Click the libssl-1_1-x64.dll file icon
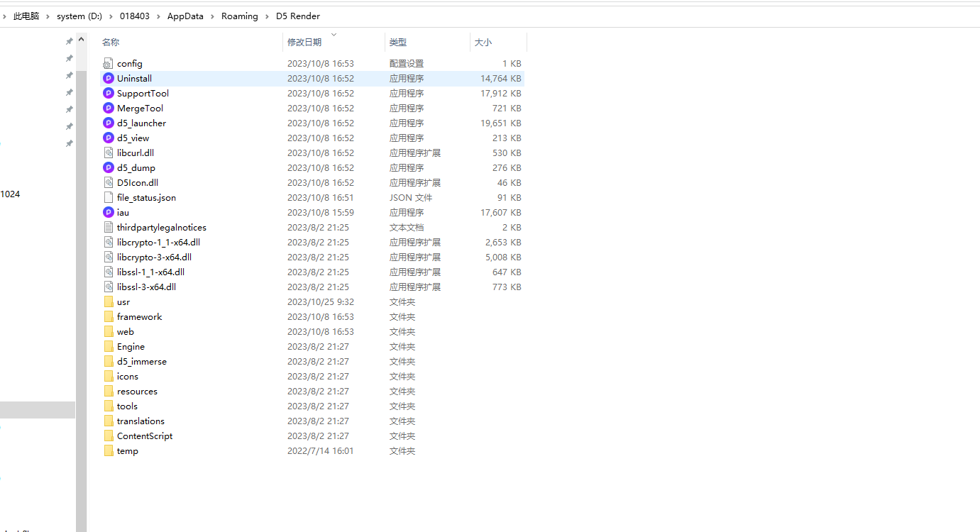Screen dimensions: 980x532 click(x=109, y=272)
